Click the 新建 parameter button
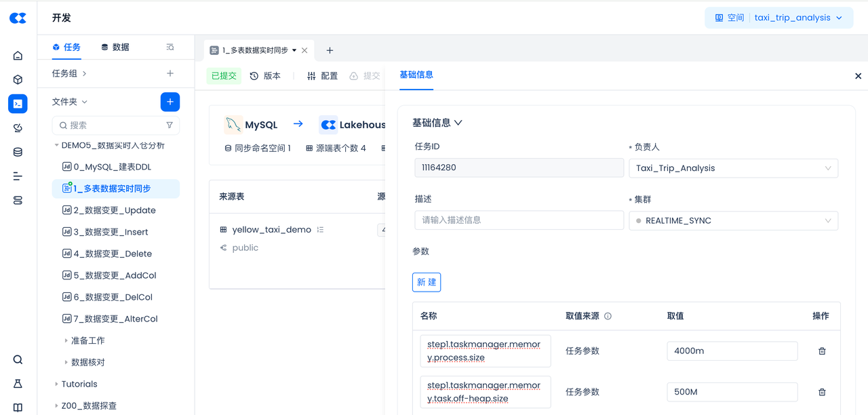The image size is (868, 415). 427,282
